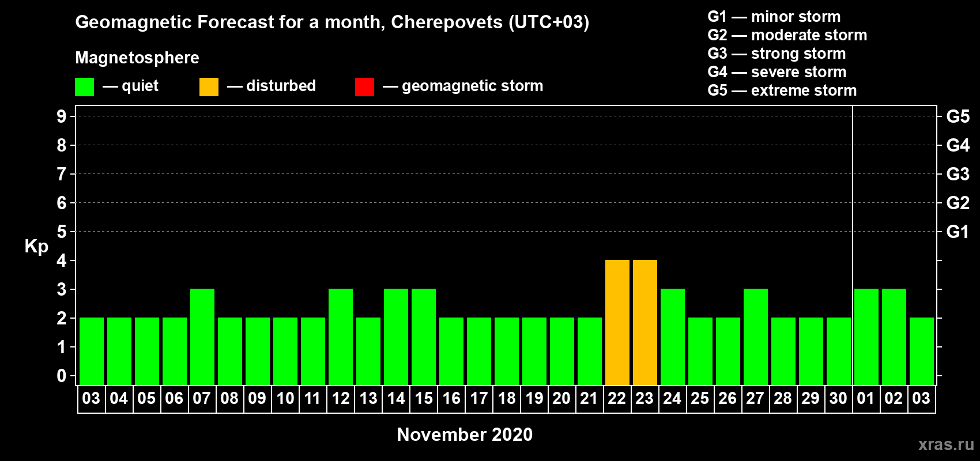Click the 'G1 — minor storm' legend line
Image resolution: width=980 pixels, height=461 pixels.
click(x=774, y=17)
